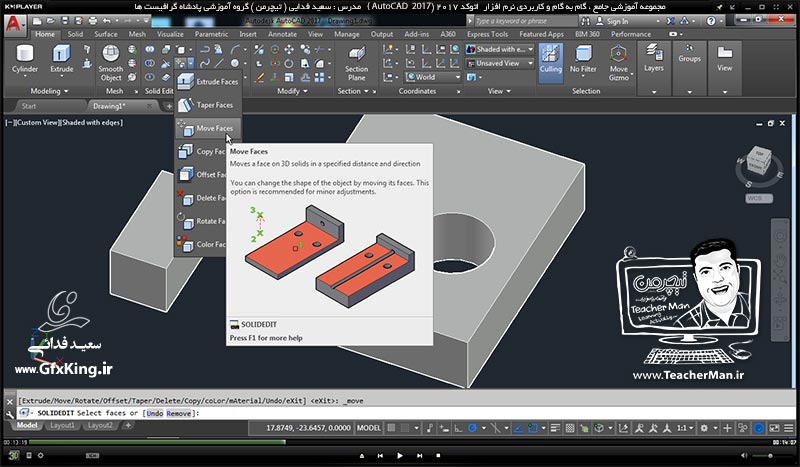Click the Undo command option
The image size is (800, 467).
[155, 413]
